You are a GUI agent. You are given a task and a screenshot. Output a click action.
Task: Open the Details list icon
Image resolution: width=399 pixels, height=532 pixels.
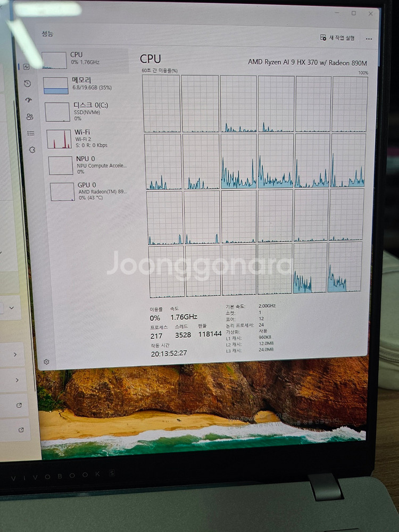click(x=31, y=134)
